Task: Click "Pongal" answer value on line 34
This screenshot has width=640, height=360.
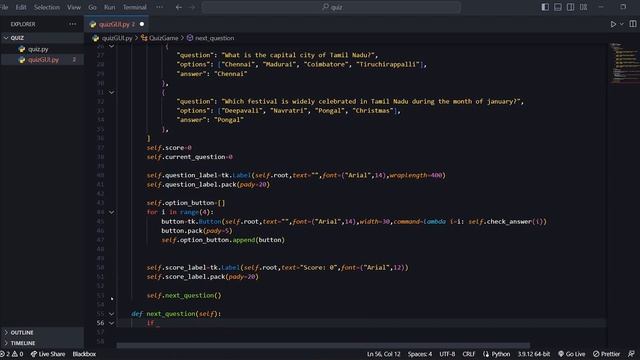Action: 229,120
